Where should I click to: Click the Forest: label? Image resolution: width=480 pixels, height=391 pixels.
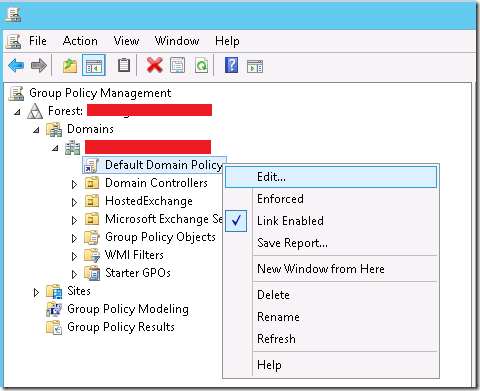pyautogui.click(x=65, y=111)
